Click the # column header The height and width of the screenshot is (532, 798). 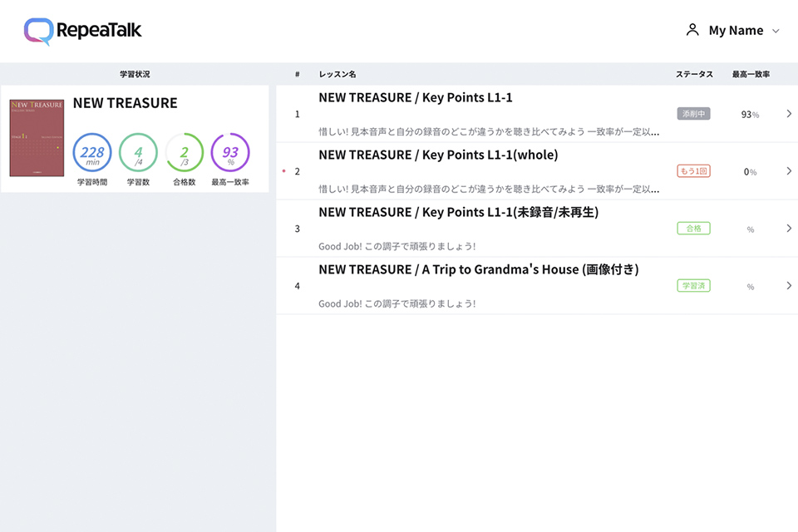pos(298,74)
